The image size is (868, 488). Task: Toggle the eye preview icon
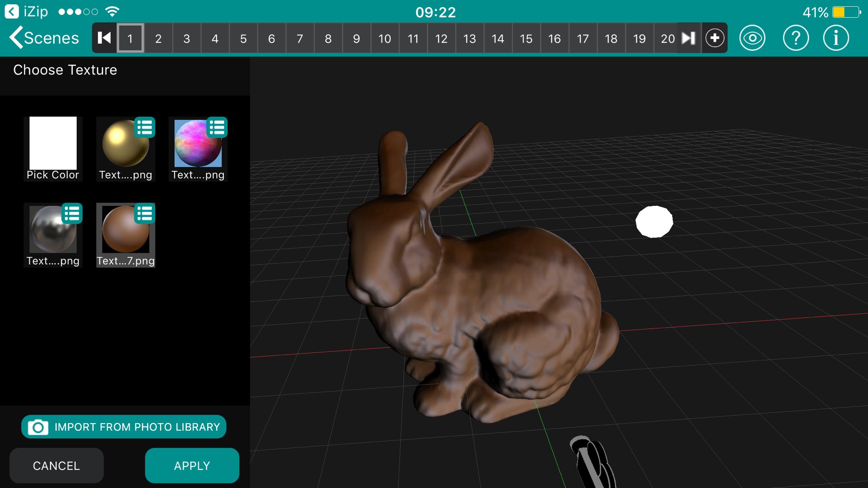pos(752,38)
